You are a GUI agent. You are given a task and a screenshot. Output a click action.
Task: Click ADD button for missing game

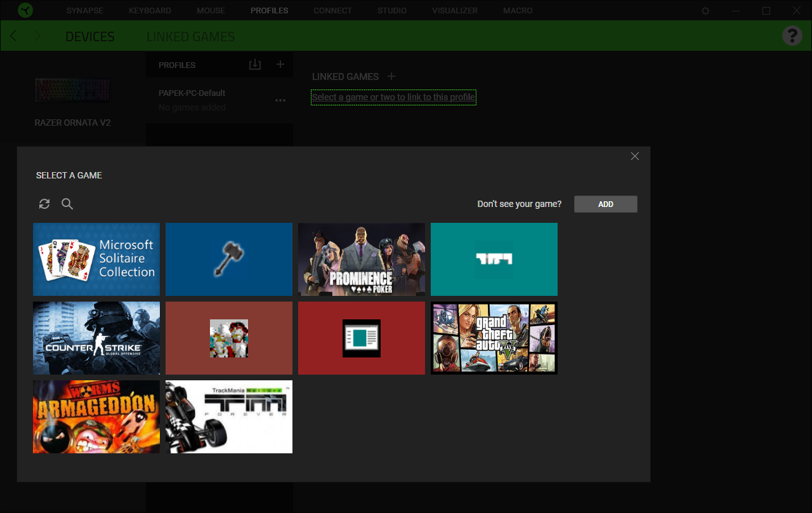tap(606, 204)
